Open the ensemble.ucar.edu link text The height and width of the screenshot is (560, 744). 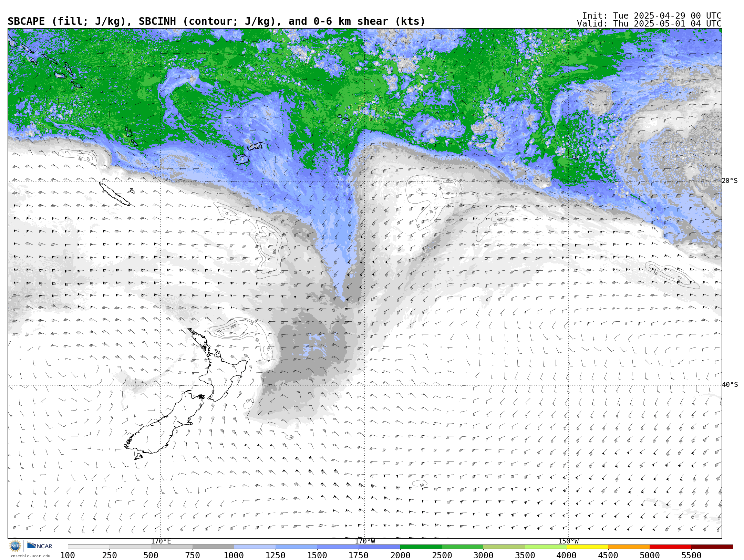tap(30, 556)
